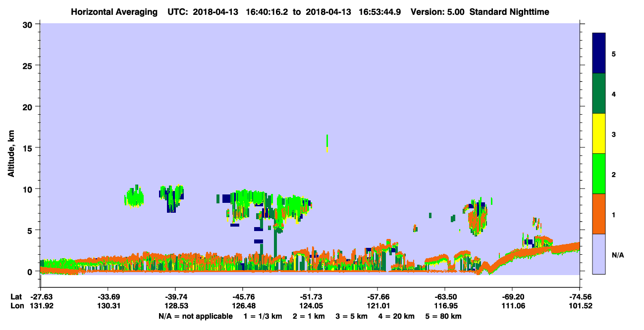This screenshot has width=644, height=330.
Task: Click the latitude value -63.50
Action: (x=445, y=297)
